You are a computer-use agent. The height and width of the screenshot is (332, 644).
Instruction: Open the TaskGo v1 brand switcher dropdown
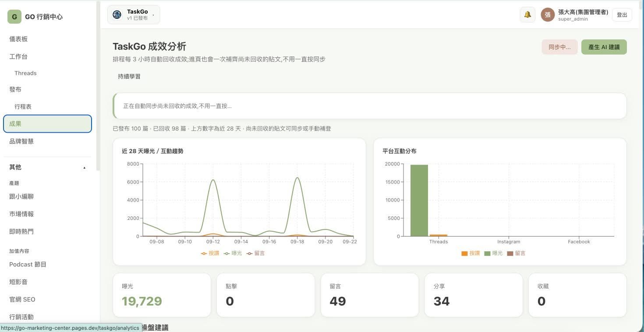point(134,14)
